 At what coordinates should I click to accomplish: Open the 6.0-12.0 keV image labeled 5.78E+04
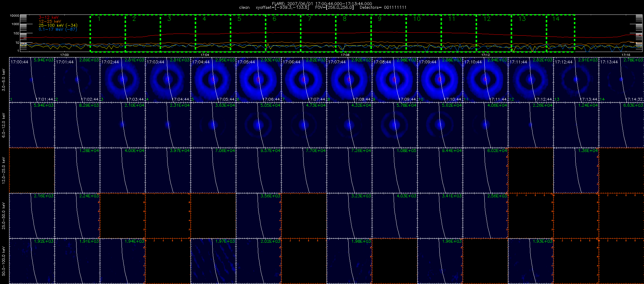point(395,125)
